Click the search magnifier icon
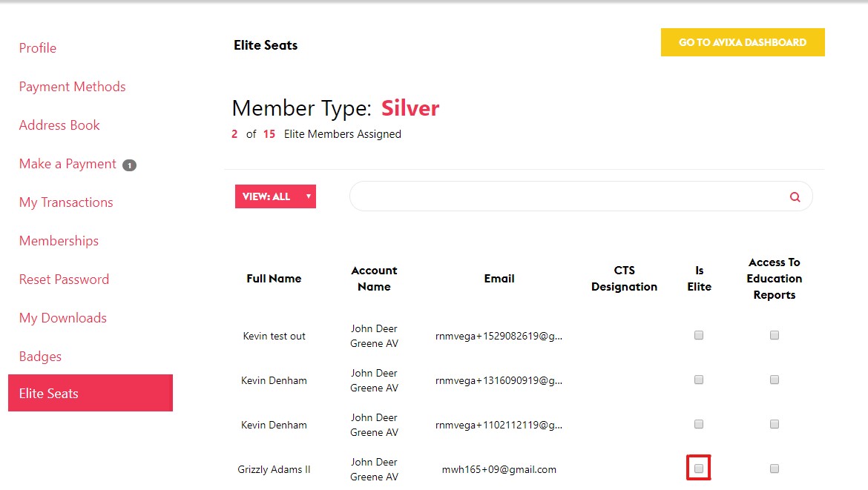The width and height of the screenshot is (868, 490). coord(795,197)
